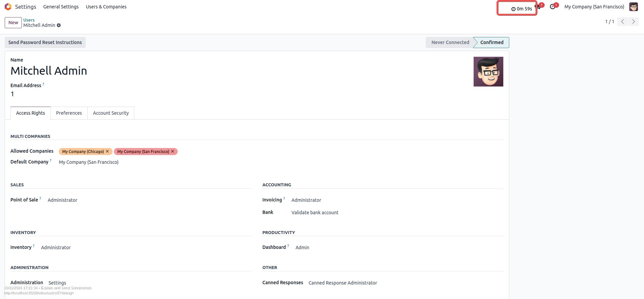
Task: Remove the My Company (San Francisco) allowed tag
Action: click(173, 151)
